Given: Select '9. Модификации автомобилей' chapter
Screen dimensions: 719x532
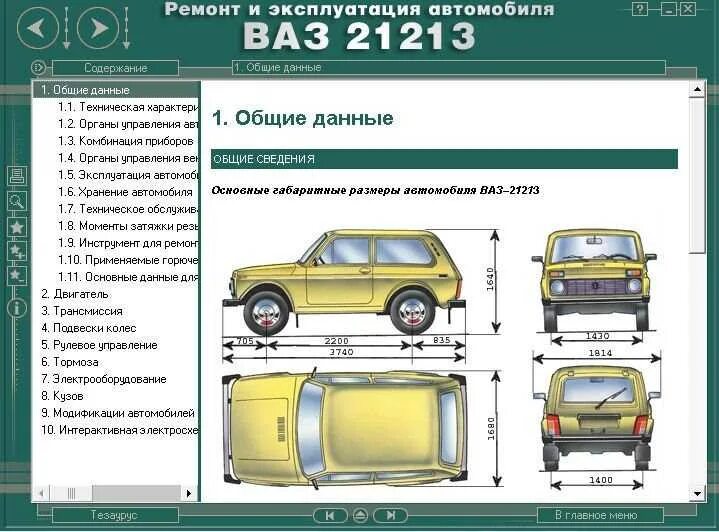Looking at the screenshot, I should [118, 413].
